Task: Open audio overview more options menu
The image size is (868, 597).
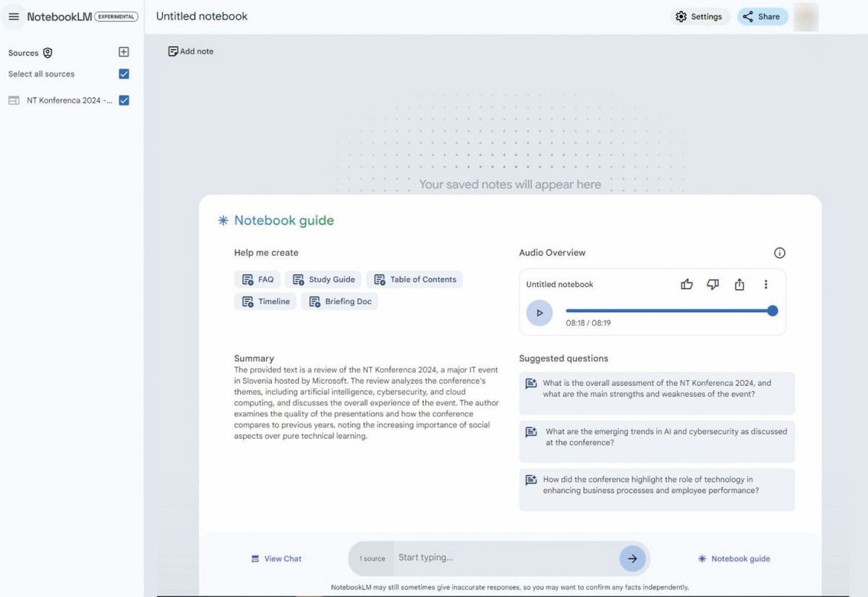Action: 766,285
